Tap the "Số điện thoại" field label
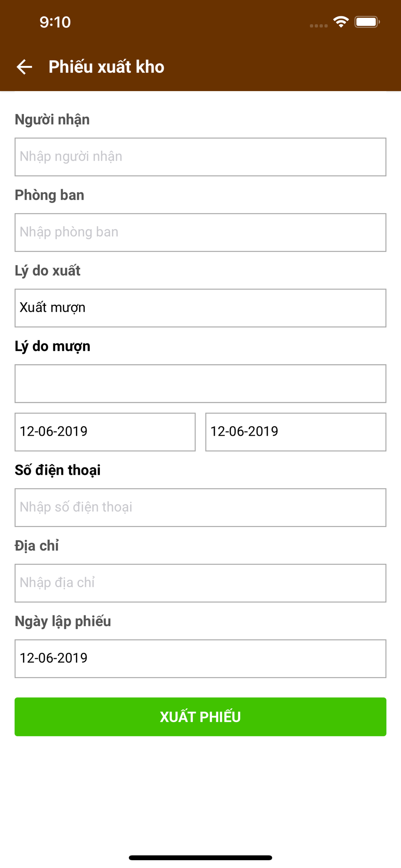This screenshot has width=401, height=868. pos(58,470)
